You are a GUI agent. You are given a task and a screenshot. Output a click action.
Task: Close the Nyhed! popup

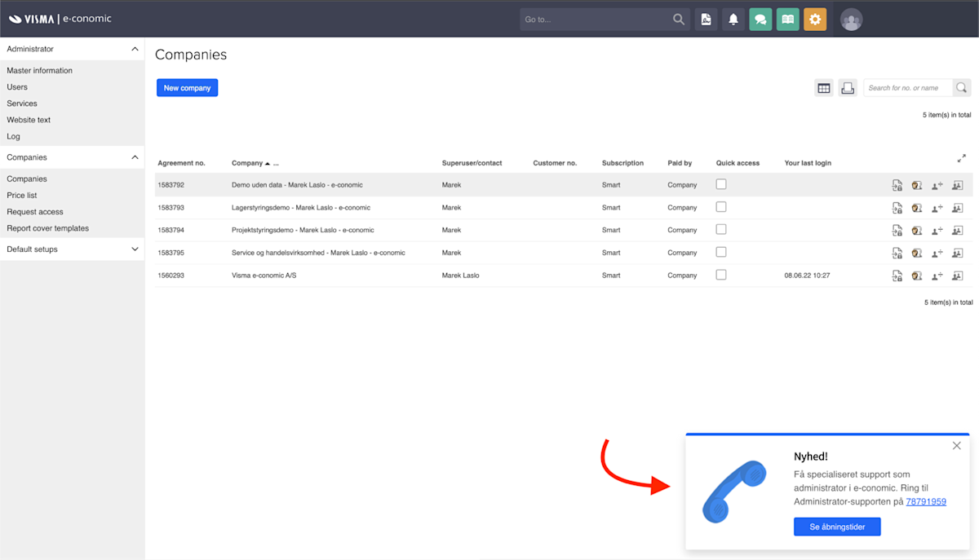click(957, 446)
